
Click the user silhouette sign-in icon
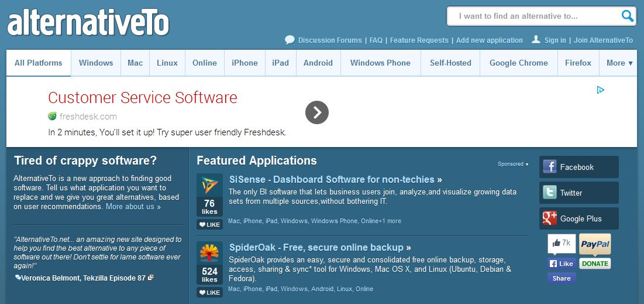(x=536, y=39)
